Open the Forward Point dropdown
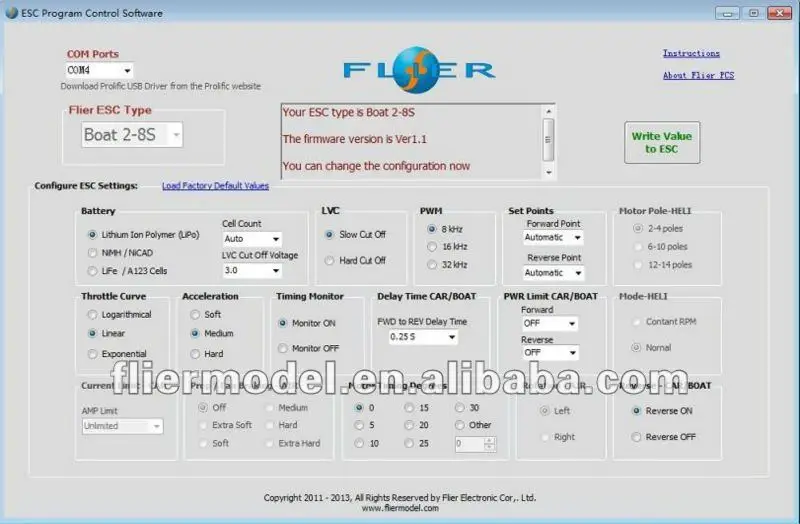800x524 pixels. click(x=554, y=237)
